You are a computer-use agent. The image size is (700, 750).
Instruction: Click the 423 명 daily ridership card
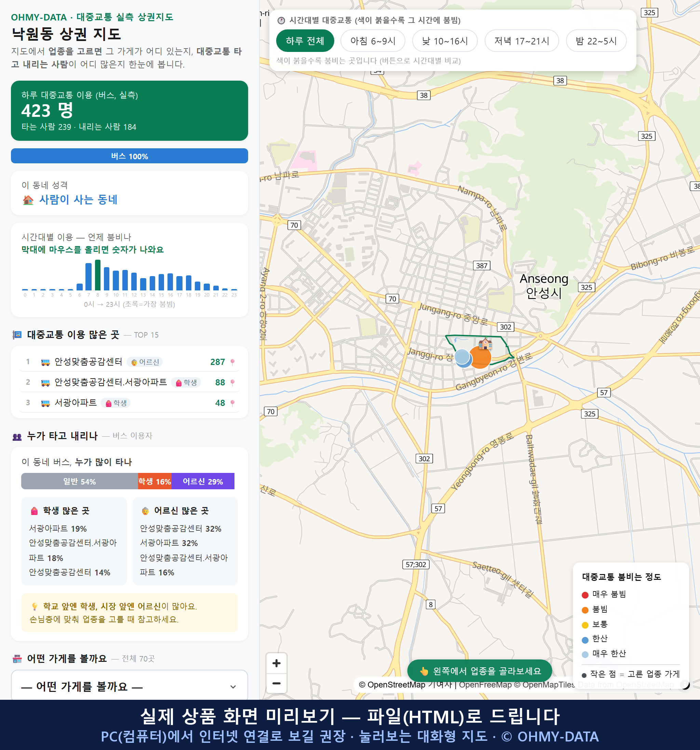click(x=130, y=111)
